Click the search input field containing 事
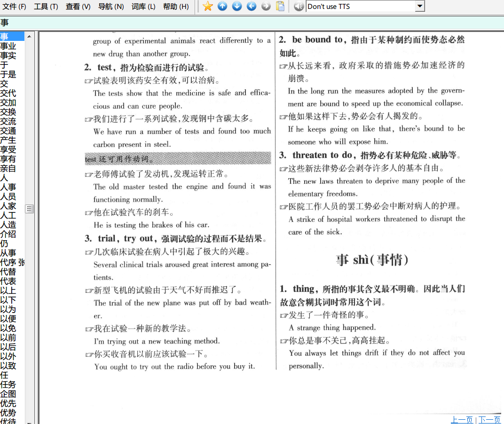Screen dimensions: 504x424 [252, 23]
